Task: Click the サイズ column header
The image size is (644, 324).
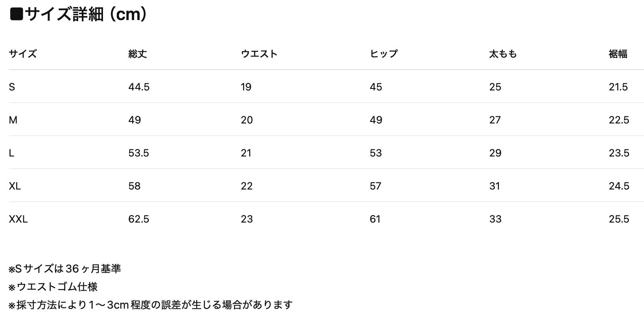Action: point(23,54)
